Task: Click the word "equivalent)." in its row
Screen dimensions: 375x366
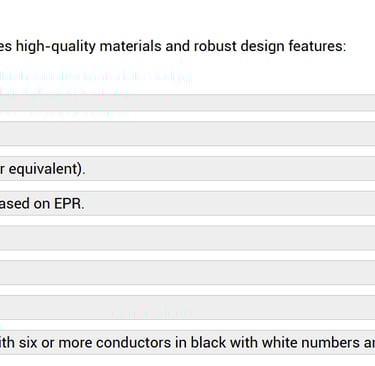Action: (x=47, y=169)
